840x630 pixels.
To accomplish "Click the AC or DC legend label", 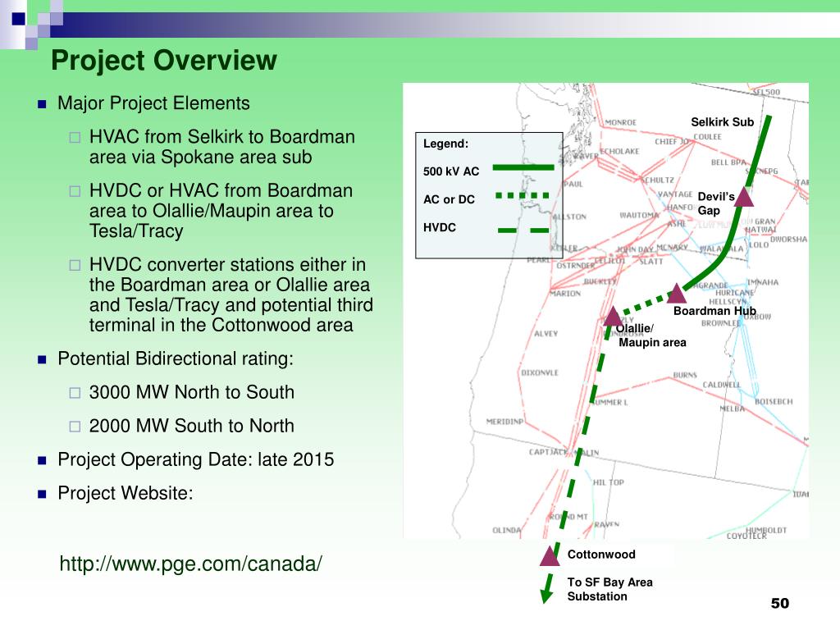I will pyautogui.click(x=449, y=199).
